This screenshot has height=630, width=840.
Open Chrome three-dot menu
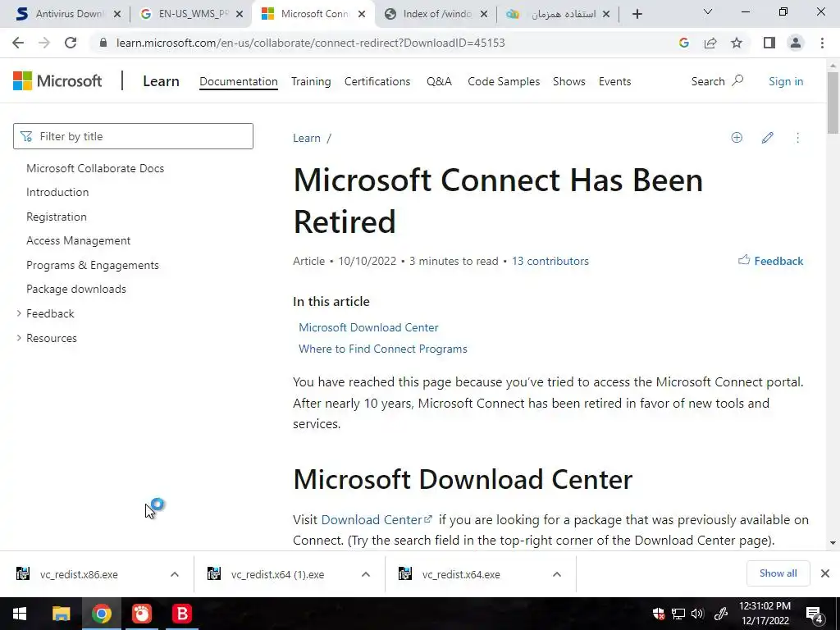tap(822, 43)
